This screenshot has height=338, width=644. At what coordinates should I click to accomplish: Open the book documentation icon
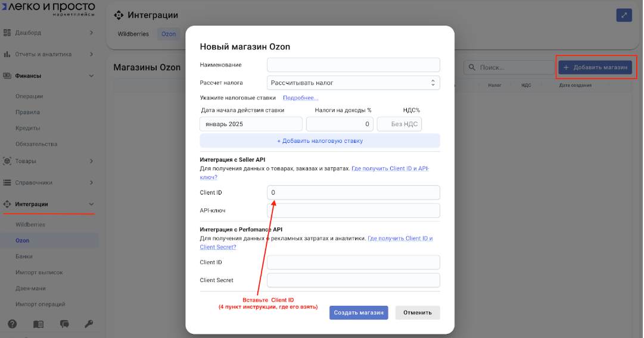38,324
